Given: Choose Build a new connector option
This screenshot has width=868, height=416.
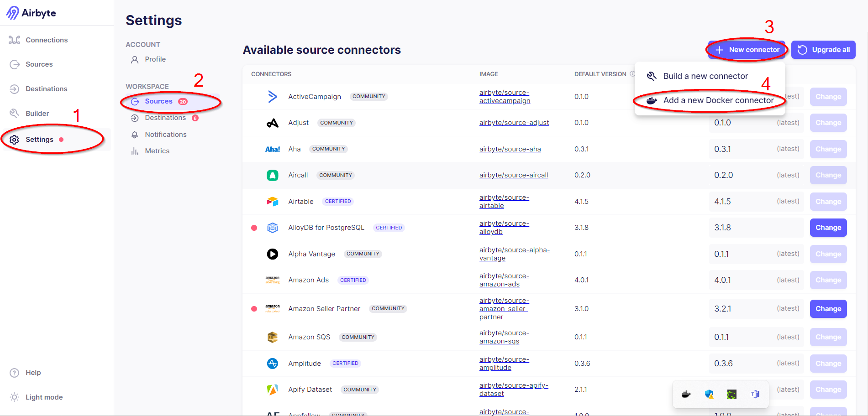Looking at the screenshot, I should tap(705, 76).
